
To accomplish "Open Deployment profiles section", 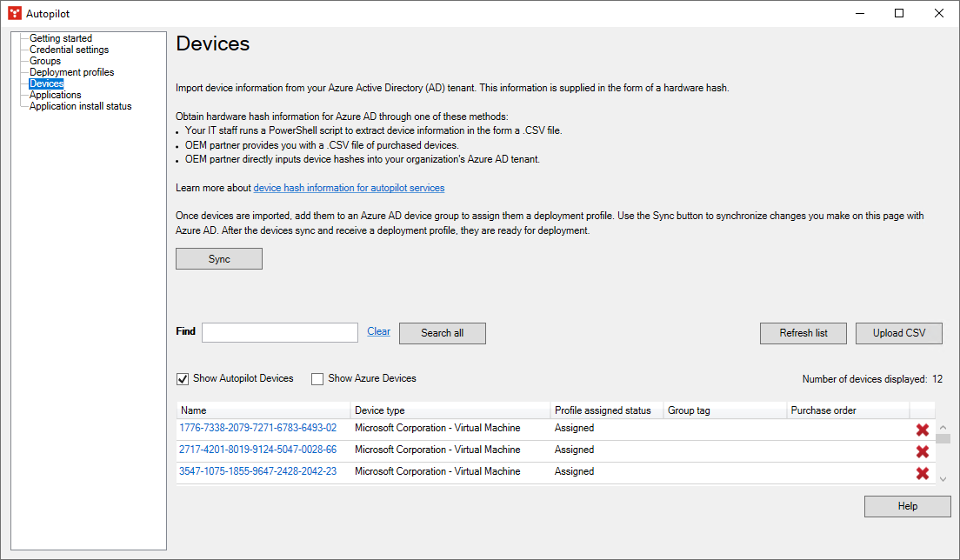I will [71, 72].
